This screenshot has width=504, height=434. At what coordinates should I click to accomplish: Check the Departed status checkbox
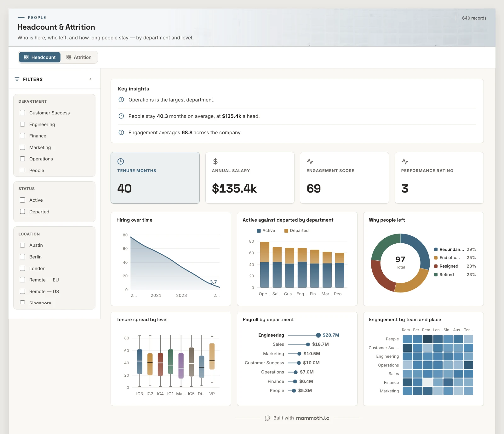click(22, 211)
